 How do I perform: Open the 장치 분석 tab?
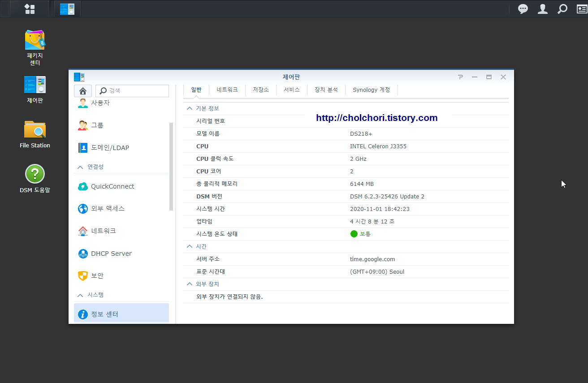pyautogui.click(x=326, y=90)
